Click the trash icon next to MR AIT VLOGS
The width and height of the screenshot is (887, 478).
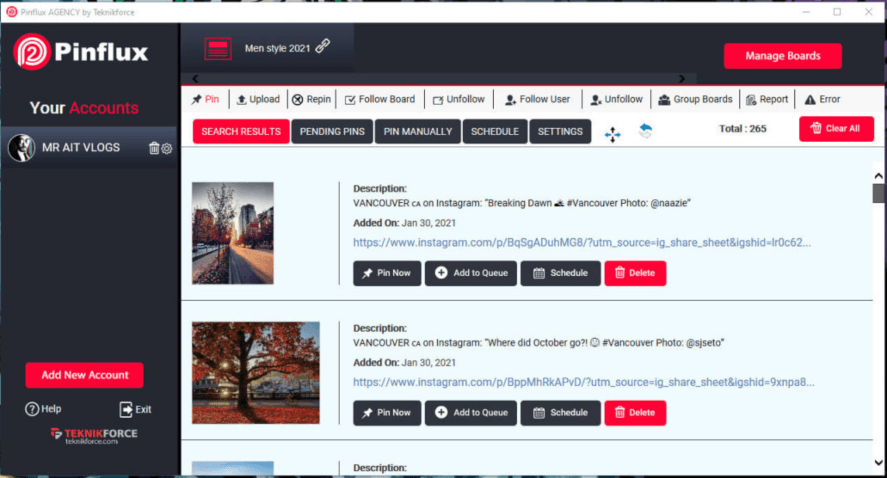point(154,148)
